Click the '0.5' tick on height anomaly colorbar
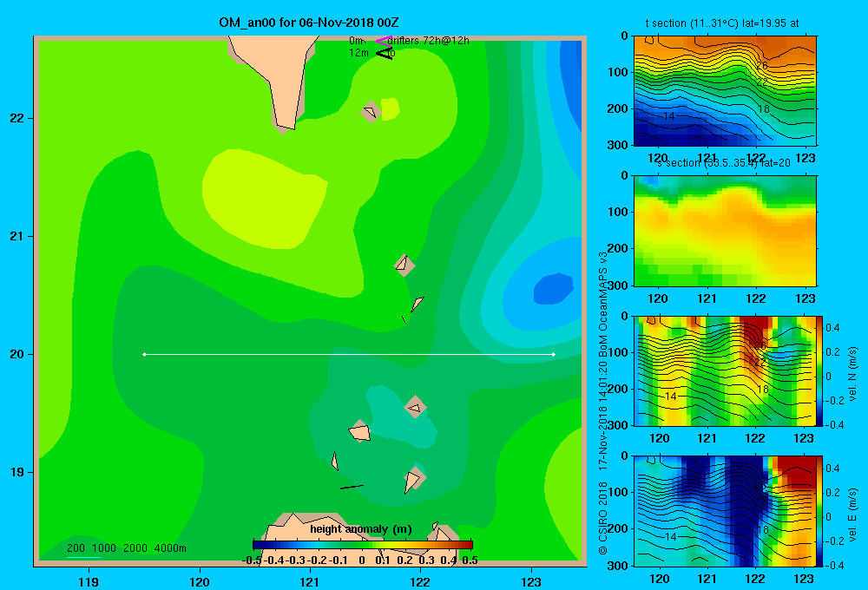Image resolution: width=868 pixels, height=590 pixels. click(470, 560)
